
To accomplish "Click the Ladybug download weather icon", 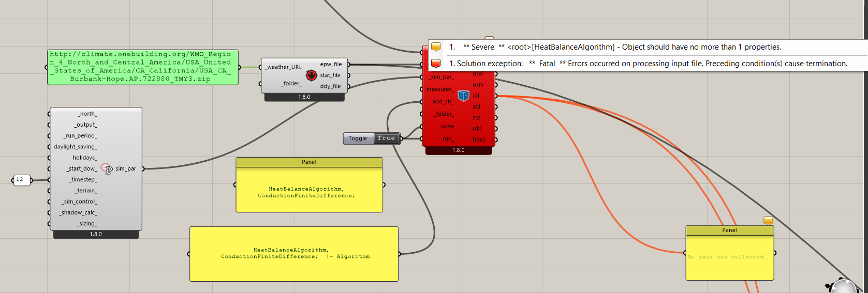I will (311, 75).
